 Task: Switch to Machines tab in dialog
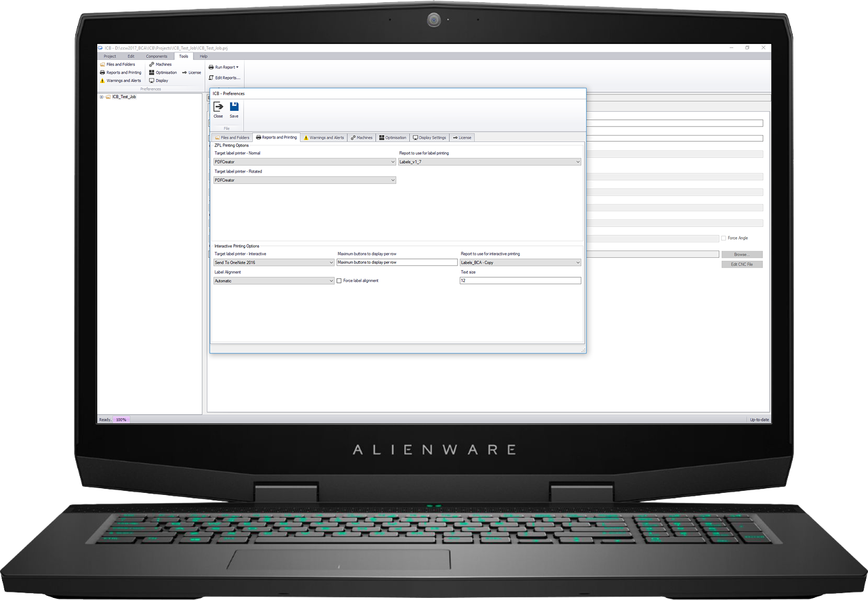coord(362,138)
